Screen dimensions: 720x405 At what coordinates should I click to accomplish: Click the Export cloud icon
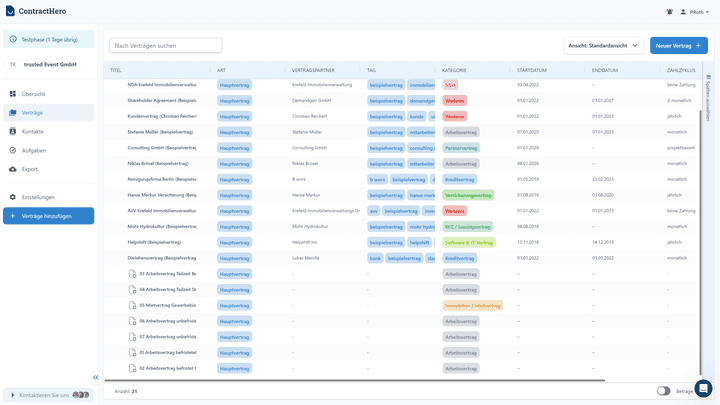pyautogui.click(x=12, y=169)
